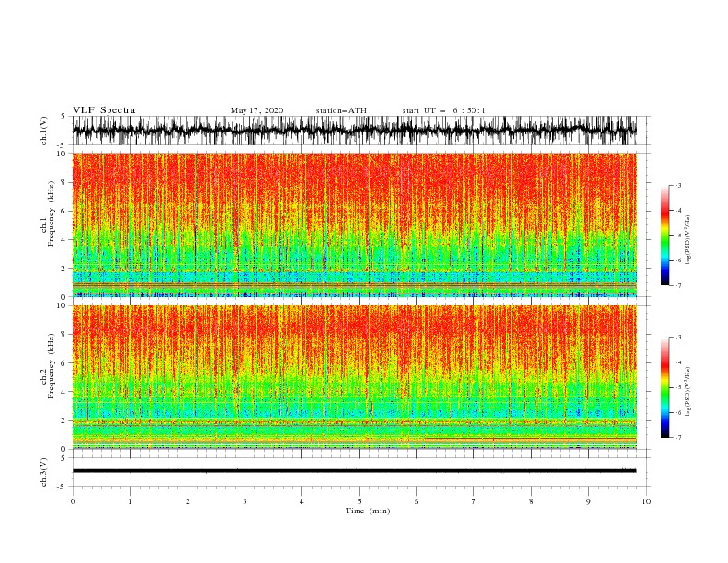Image resolution: width=728 pixels, height=563 pixels.
Task: Click the ch.3 flat waveform trace
Action: (x=354, y=471)
